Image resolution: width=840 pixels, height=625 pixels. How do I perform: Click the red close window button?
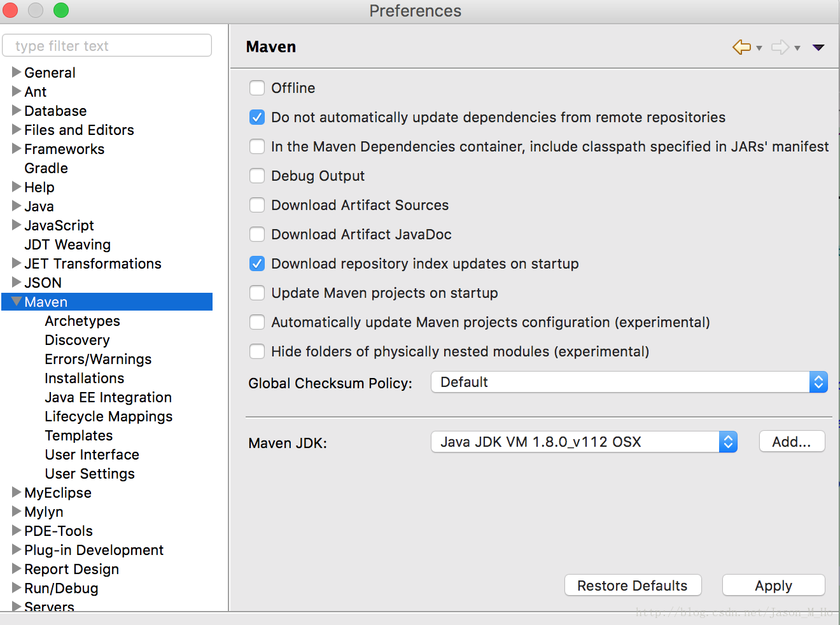[10, 10]
